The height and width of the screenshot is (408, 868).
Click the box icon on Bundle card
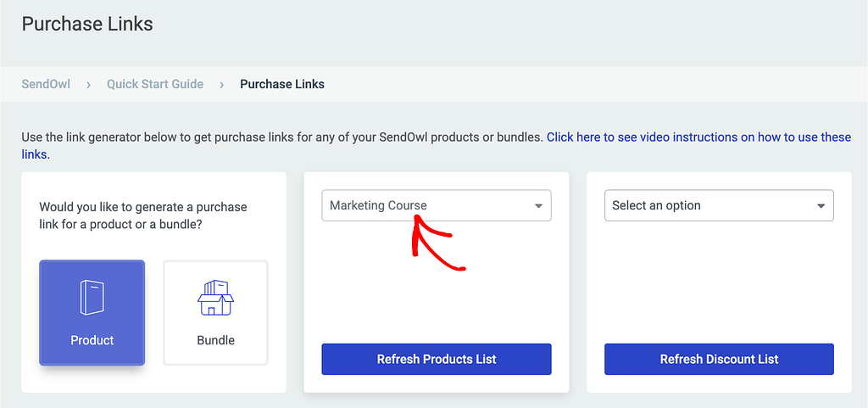coord(215,297)
